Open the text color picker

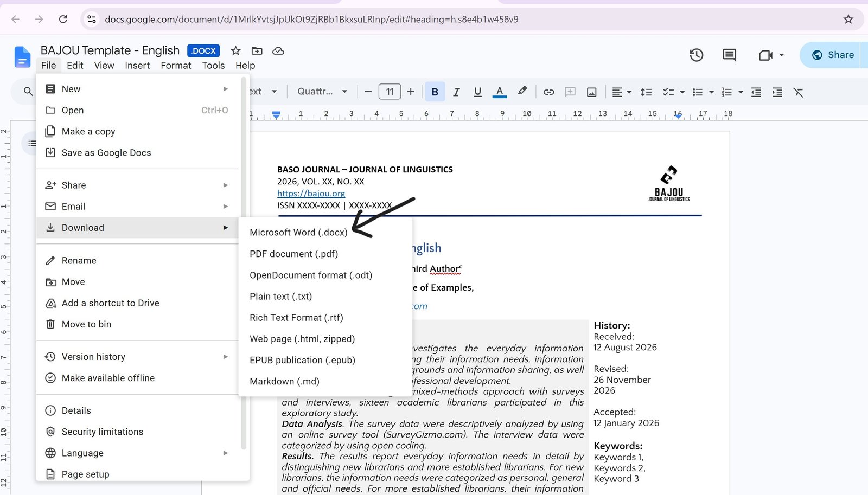[500, 92]
